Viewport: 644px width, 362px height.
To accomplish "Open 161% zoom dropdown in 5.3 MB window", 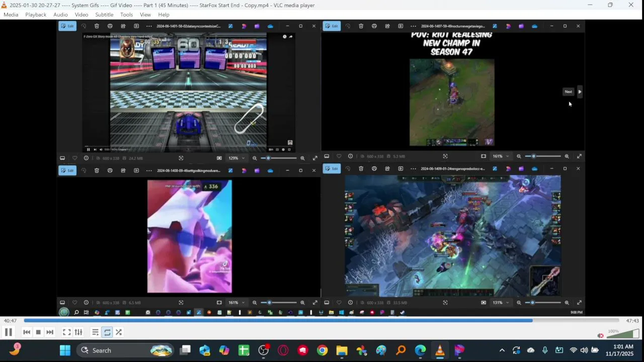I will pyautogui.click(x=501, y=156).
